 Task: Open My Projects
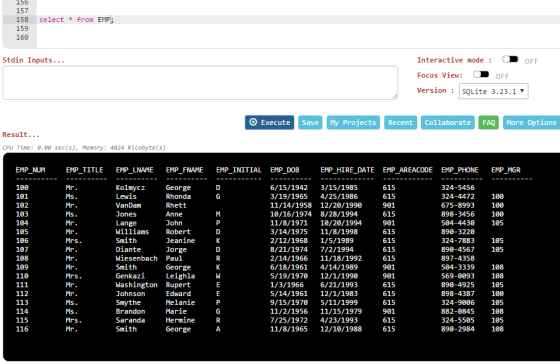point(353,123)
